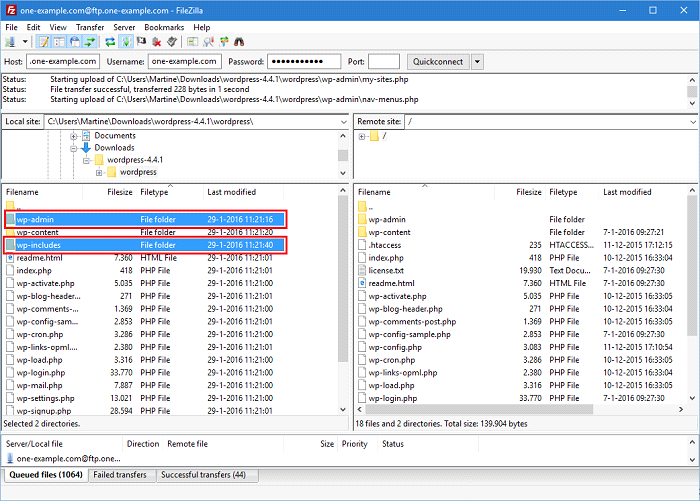Click the binoculars search icon
The height and width of the screenshot is (501, 700).
point(239,42)
